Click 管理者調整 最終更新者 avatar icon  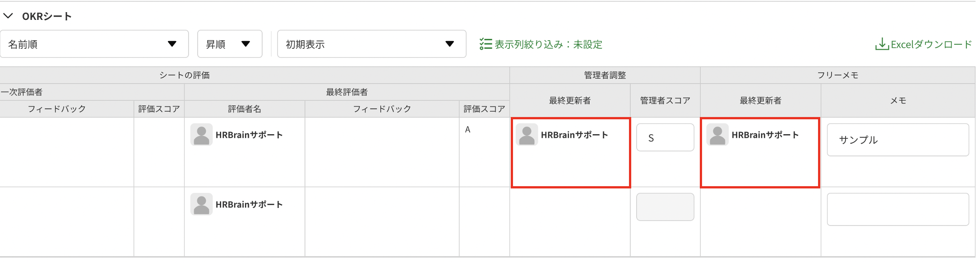527,135
